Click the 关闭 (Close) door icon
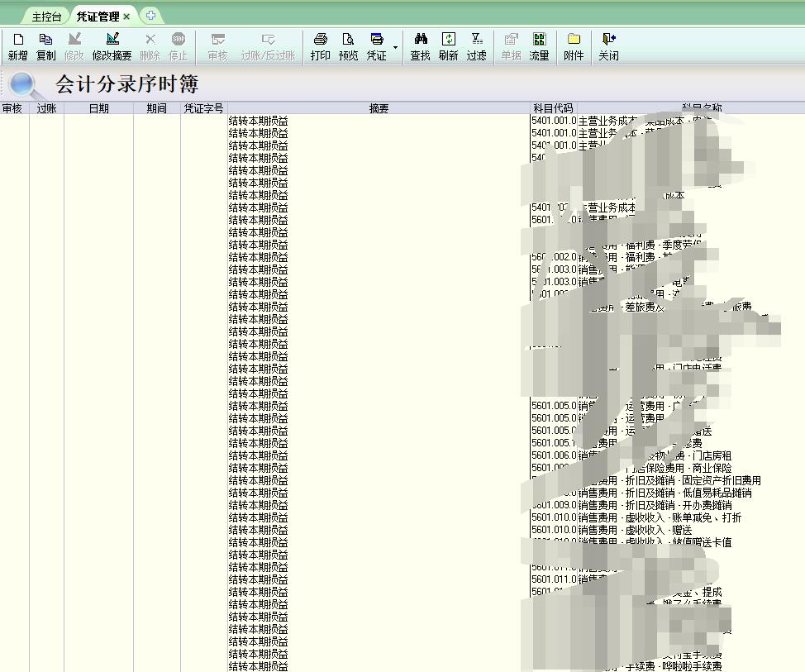The height and width of the screenshot is (672, 805). pyautogui.click(x=608, y=47)
